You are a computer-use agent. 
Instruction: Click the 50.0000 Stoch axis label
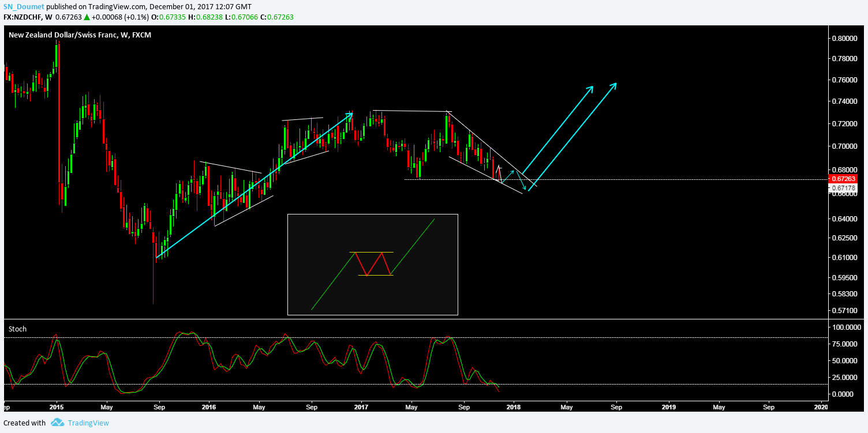click(x=845, y=361)
